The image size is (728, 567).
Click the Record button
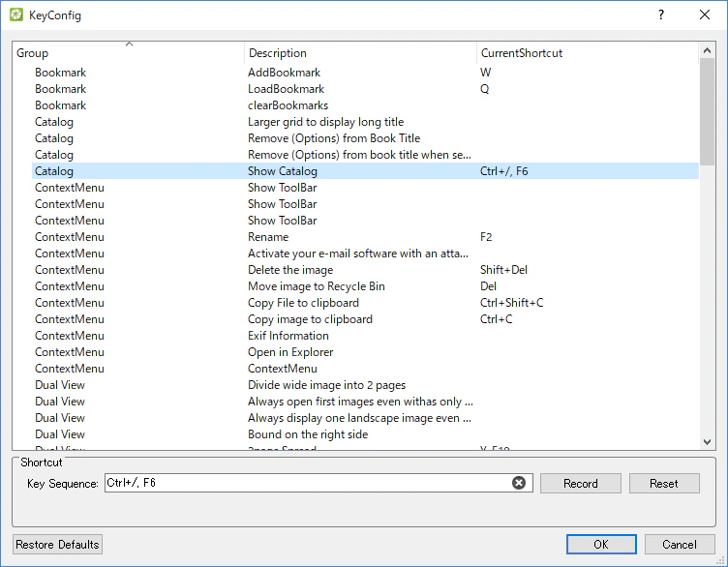tap(580, 484)
